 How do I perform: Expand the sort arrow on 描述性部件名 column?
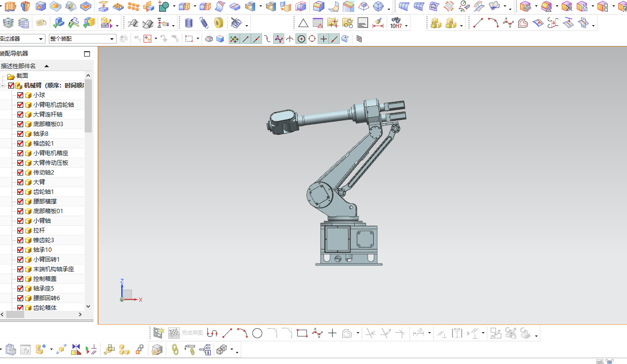pos(46,66)
